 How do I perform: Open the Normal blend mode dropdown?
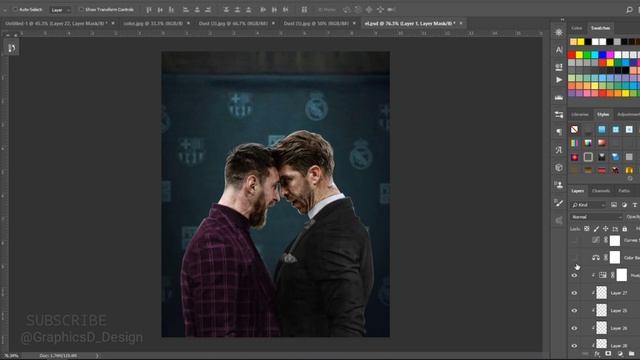[x=596, y=217]
